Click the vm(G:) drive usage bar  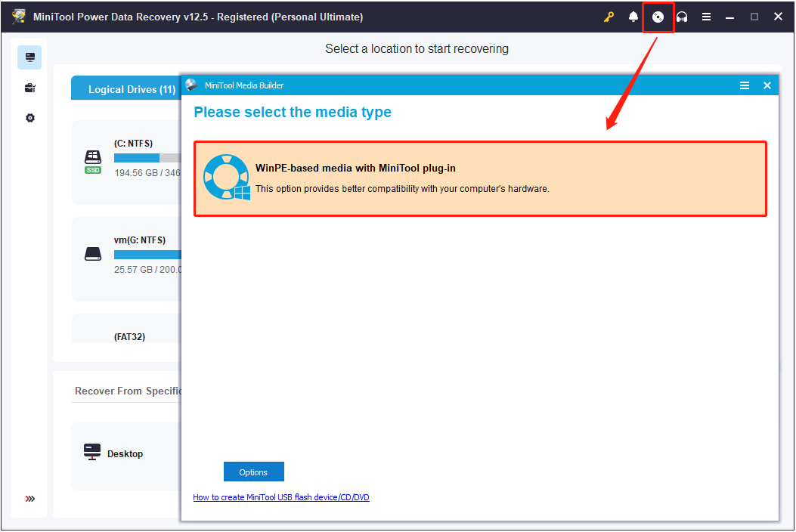(x=147, y=255)
